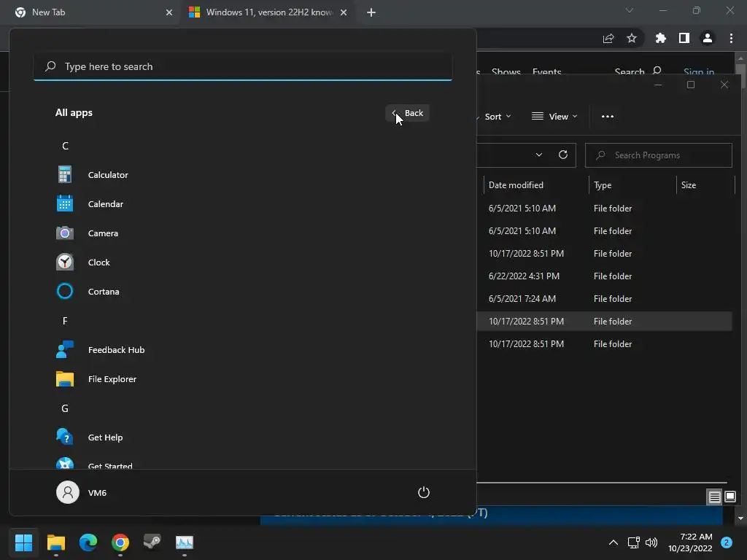Click See more ellipsis in File Explorer

click(x=608, y=117)
